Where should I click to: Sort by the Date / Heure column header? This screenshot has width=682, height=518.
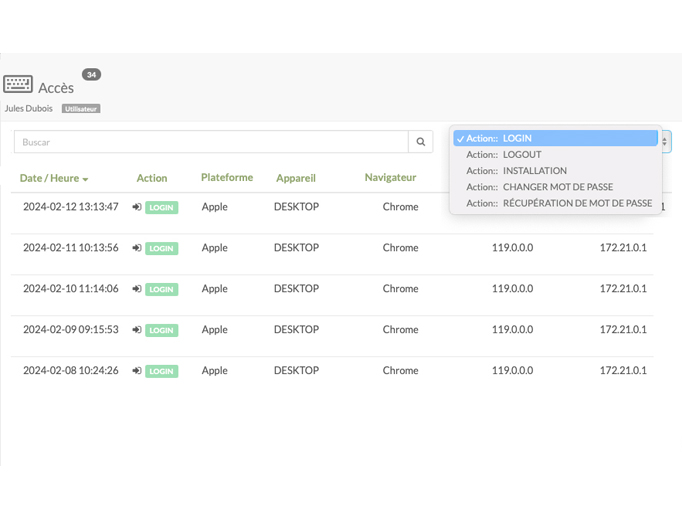tap(54, 178)
